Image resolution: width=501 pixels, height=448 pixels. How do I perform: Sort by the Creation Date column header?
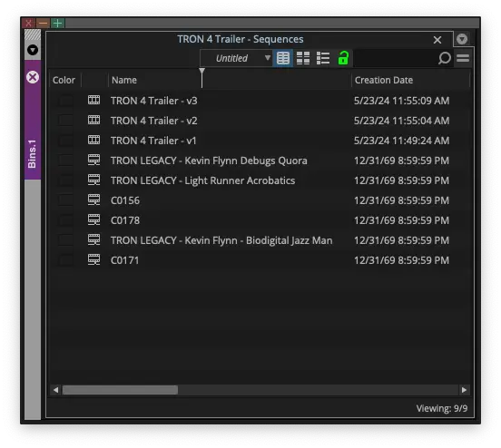(x=384, y=80)
